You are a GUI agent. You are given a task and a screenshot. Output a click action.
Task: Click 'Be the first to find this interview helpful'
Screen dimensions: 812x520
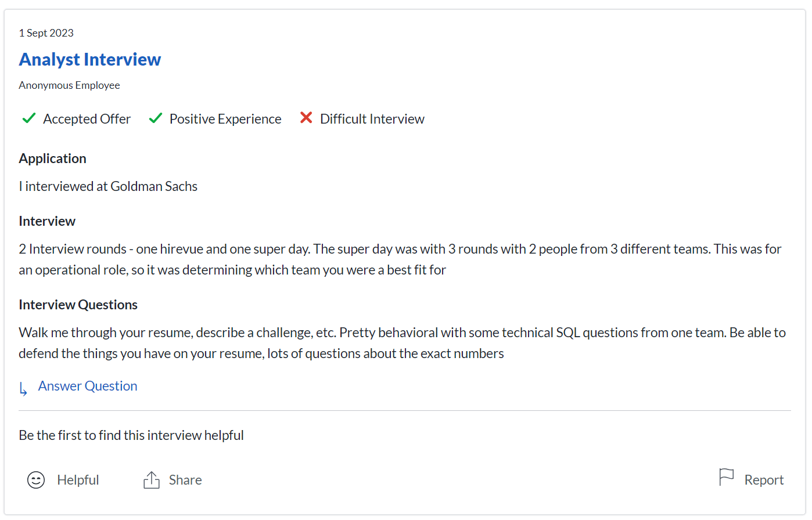[x=131, y=435]
